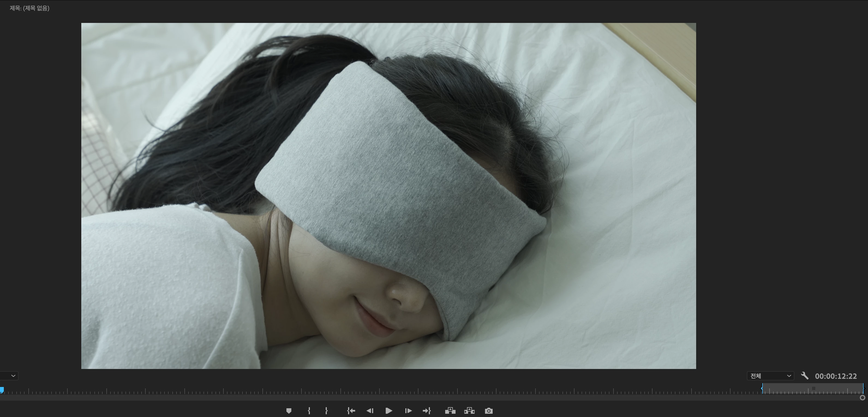Click the Extract button
868x417 pixels.
[469, 411]
